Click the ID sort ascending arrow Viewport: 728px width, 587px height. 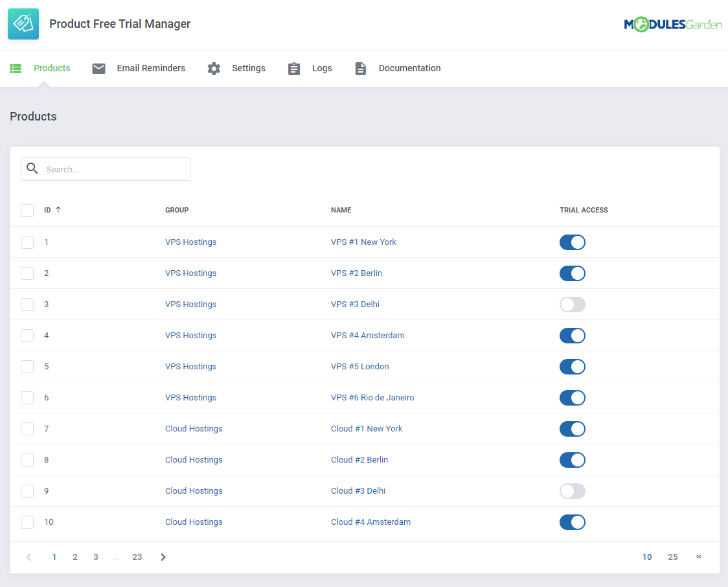[58, 210]
